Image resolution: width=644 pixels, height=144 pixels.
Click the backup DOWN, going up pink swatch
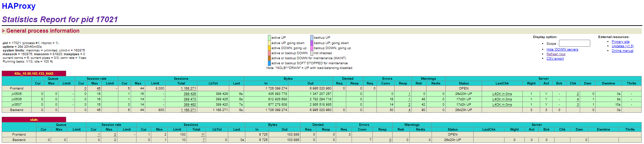click(312, 48)
